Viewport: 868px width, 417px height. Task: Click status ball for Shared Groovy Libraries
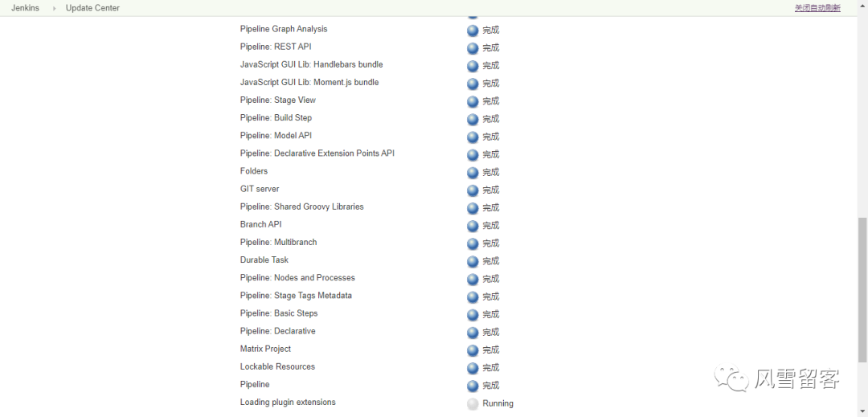tap(473, 208)
